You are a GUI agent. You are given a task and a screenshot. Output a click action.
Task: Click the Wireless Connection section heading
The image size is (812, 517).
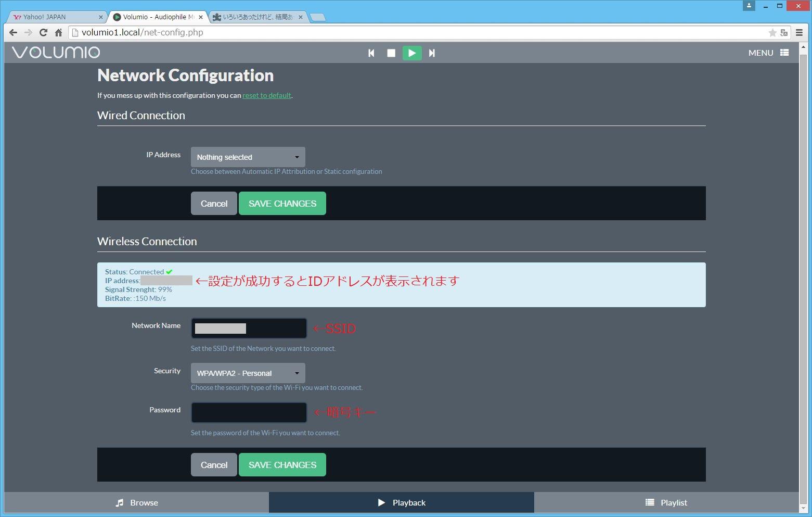147,242
